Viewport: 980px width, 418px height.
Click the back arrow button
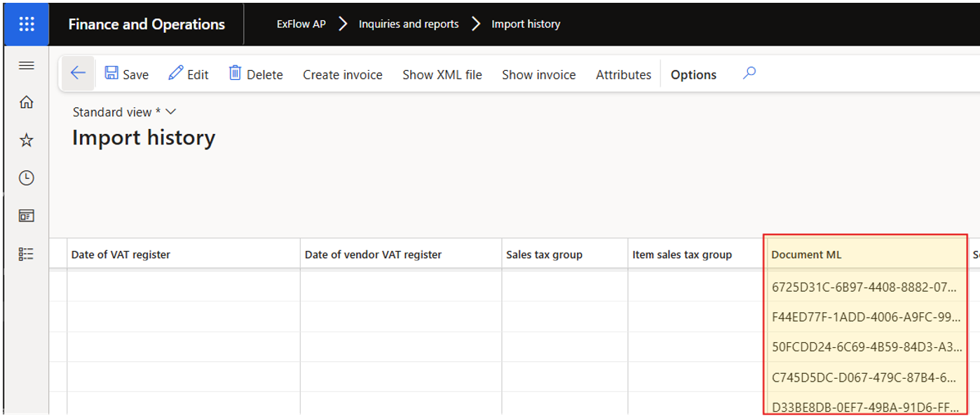(78, 74)
